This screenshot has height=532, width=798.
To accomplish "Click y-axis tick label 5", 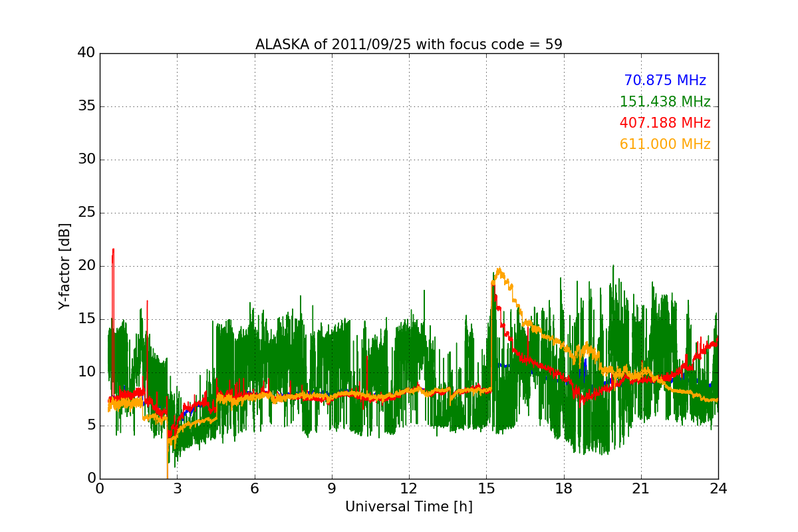I will (90, 426).
